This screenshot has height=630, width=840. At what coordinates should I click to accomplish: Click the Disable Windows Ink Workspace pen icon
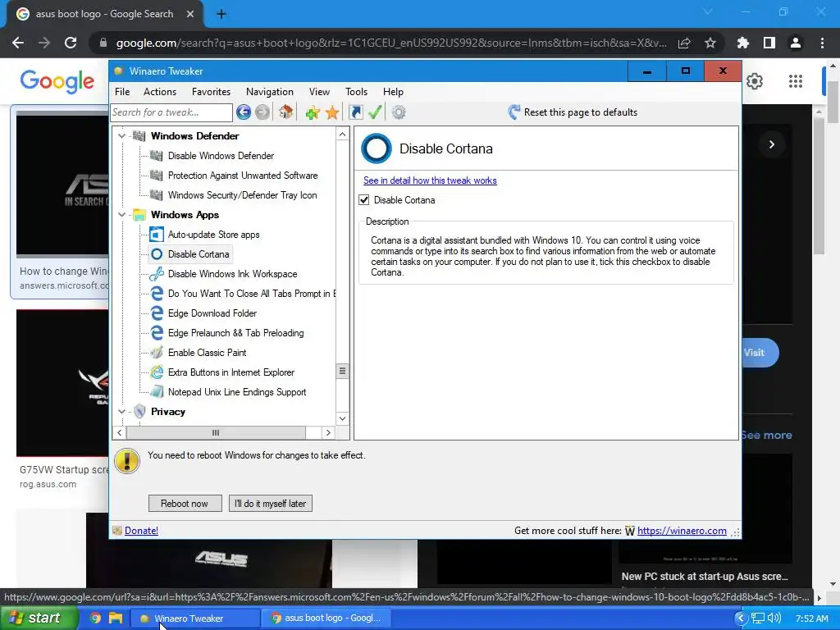157,274
